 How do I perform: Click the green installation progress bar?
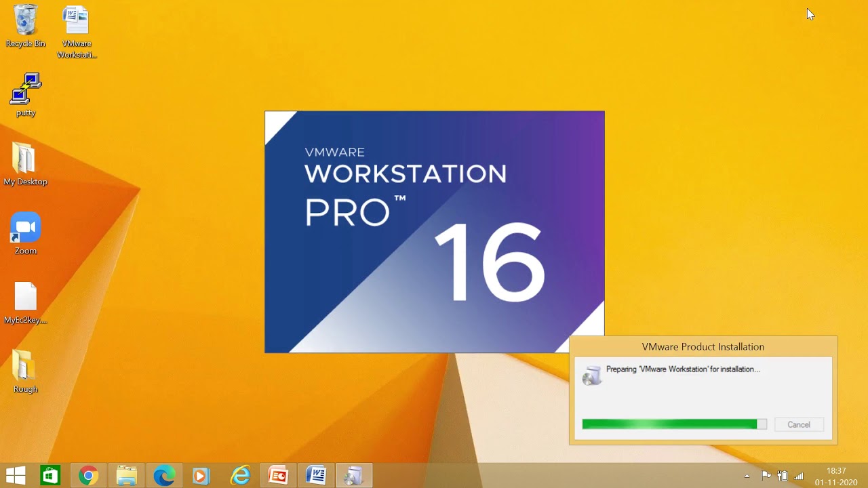pos(674,424)
